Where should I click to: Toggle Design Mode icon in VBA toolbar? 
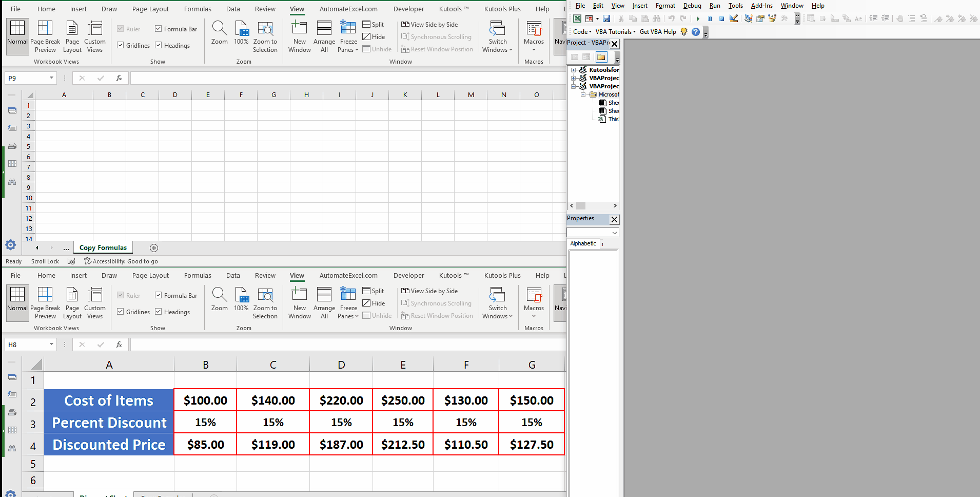click(x=734, y=19)
